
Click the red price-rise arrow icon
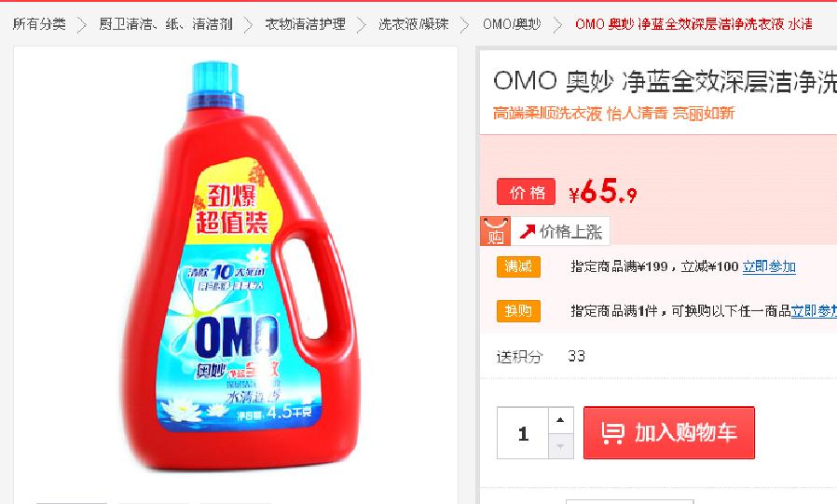tap(527, 231)
